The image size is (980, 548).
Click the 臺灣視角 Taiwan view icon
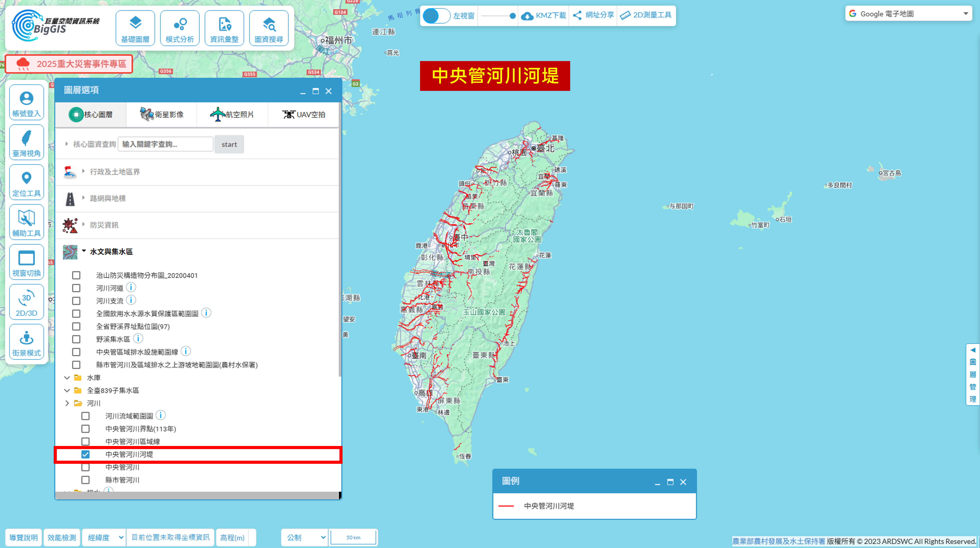coord(26,142)
